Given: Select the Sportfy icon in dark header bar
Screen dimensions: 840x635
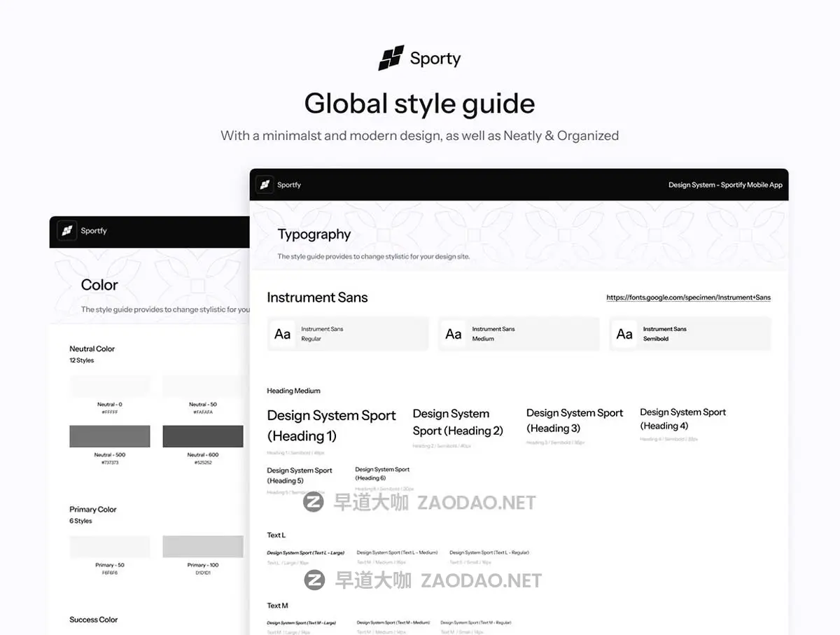Looking at the screenshot, I should pyautogui.click(x=265, y=184).
